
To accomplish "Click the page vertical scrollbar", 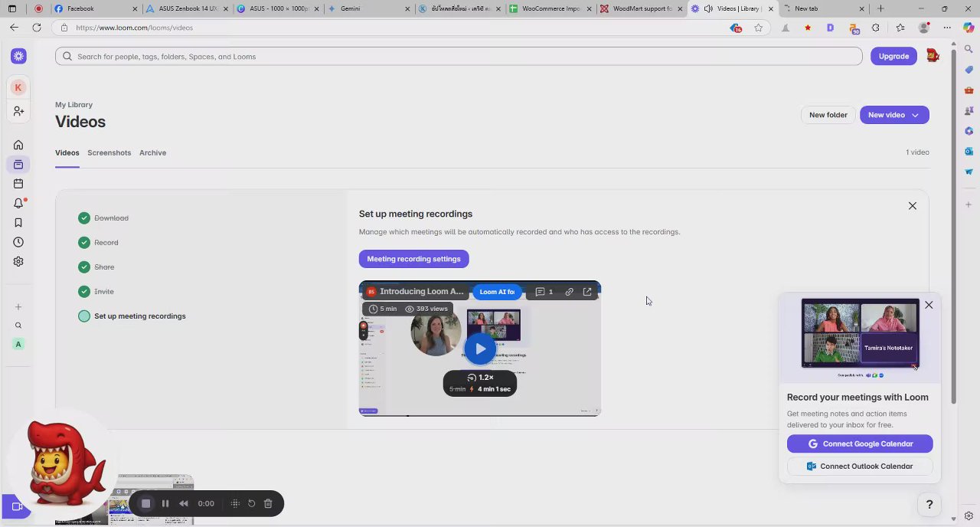I will [953, 227].
